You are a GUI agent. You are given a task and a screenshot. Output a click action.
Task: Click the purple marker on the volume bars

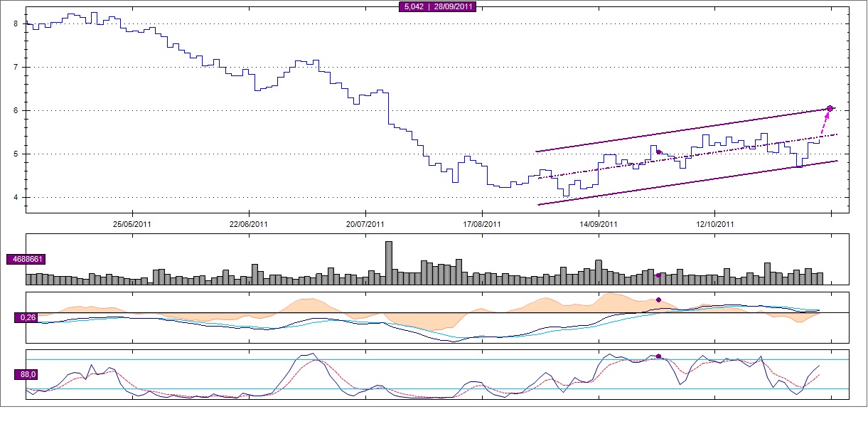coord(658,275)
